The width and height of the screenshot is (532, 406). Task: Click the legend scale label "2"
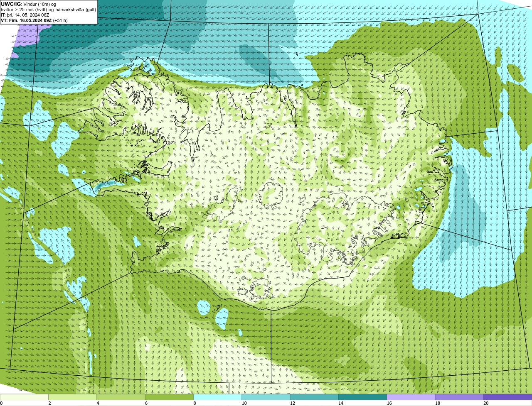click(49, 403)
